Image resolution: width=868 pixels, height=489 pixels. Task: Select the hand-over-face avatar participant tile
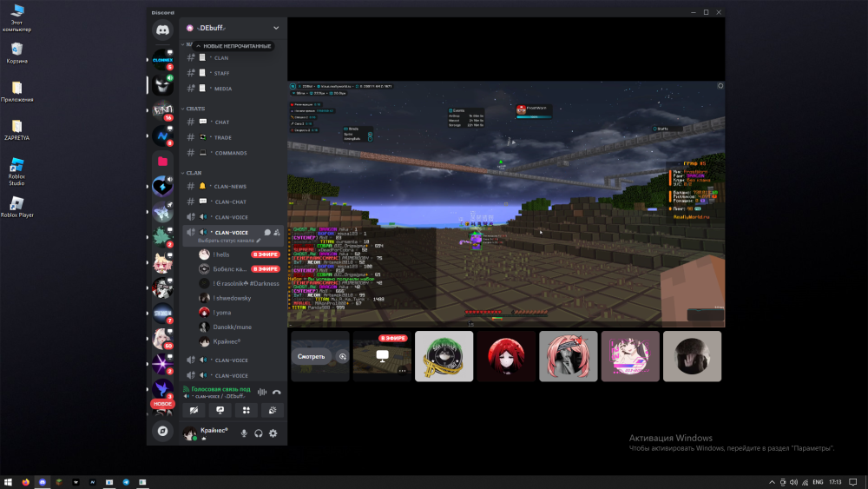point(692,356)
